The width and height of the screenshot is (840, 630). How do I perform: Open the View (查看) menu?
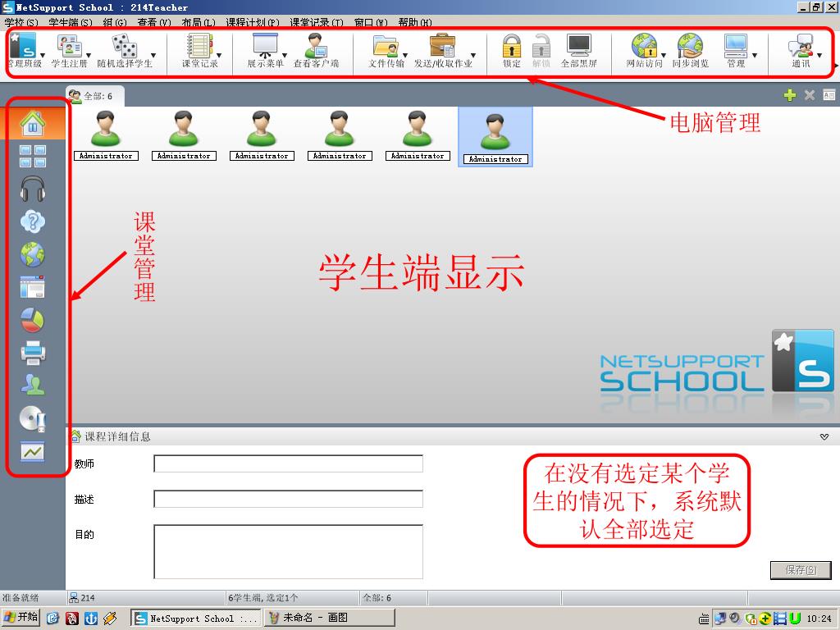pos(153,22)
